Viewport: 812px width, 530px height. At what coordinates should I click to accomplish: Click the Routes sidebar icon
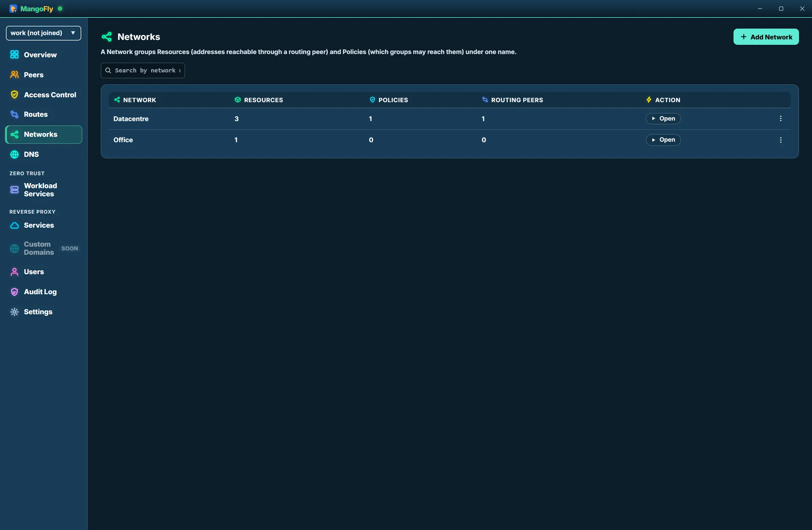click(14, 114)
